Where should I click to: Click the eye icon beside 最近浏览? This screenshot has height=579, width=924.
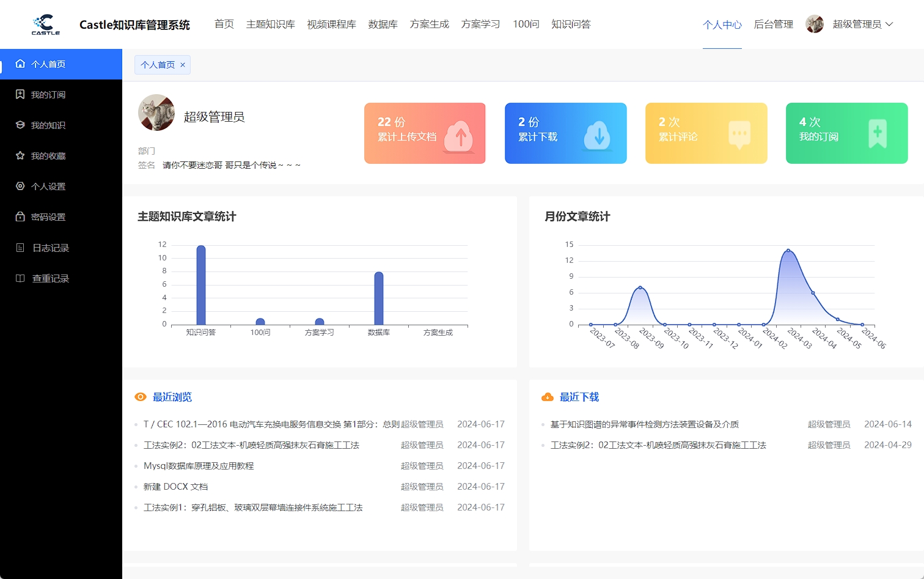point(141,397)
